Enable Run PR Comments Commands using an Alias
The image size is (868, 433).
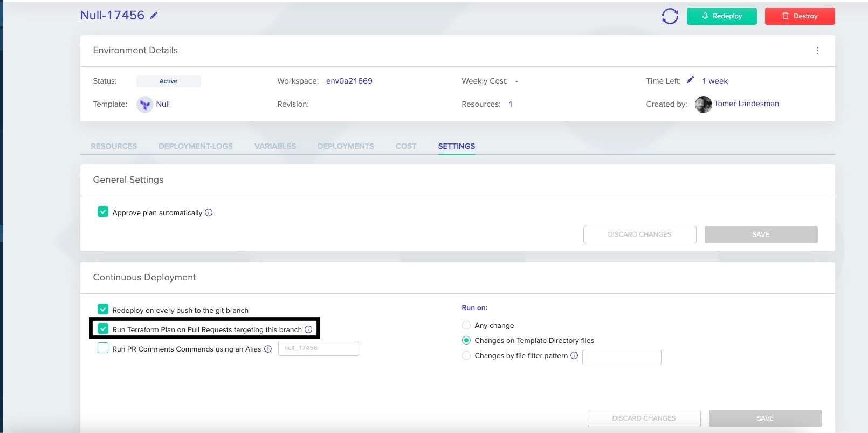pyautogui.click(x=103, y=348)
